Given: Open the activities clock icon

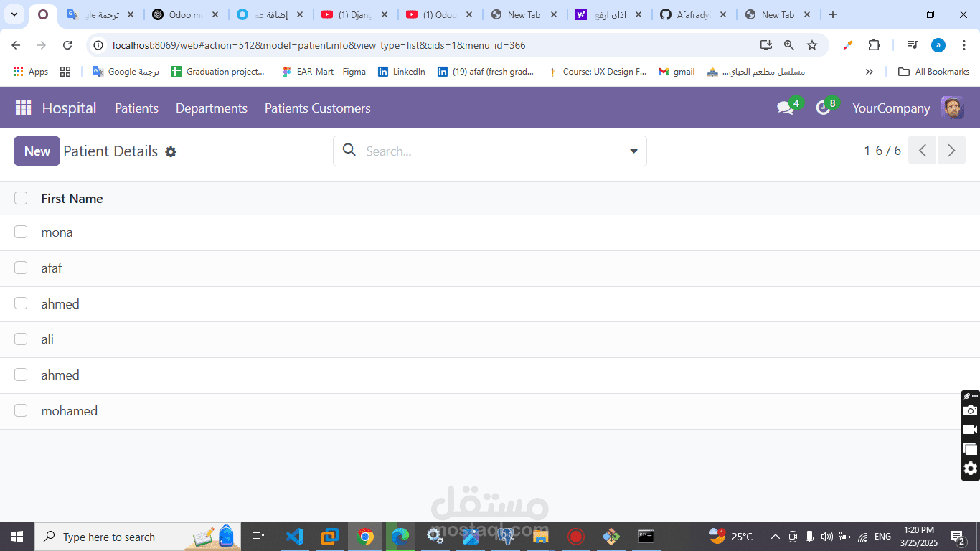Looking at the screenshot, I should [x=824, y=108].
